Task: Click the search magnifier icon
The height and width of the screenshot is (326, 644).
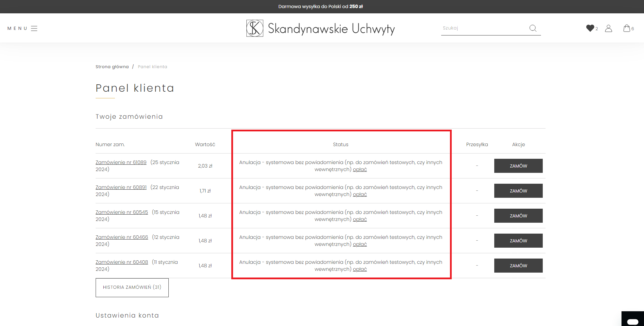Action: [533, 28]
